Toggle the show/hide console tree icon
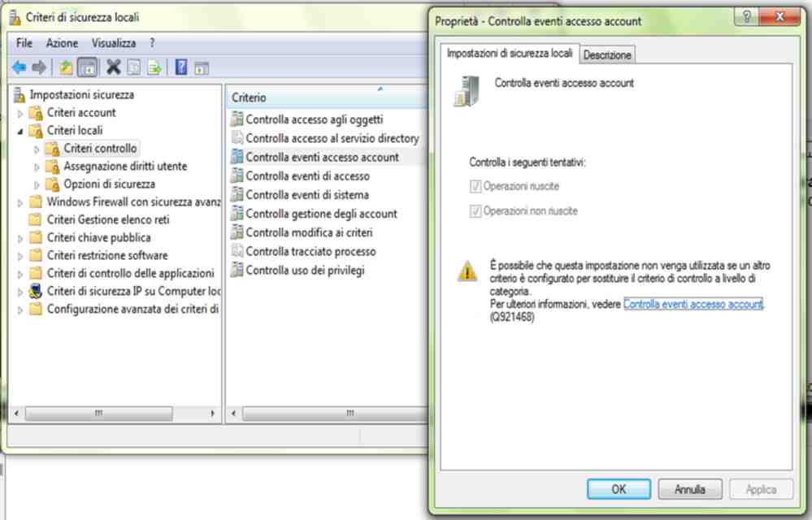 point(88,67)
